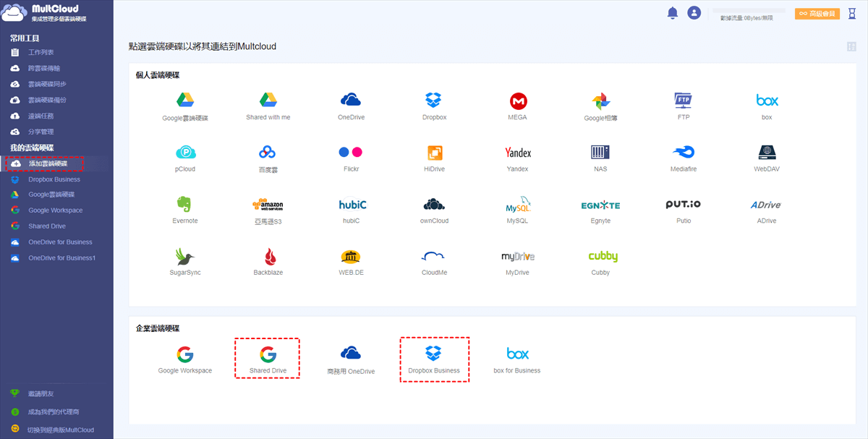The image size is (868, 439).
Task: Choose the Flickr icon
Action: [x=350, y=152]
